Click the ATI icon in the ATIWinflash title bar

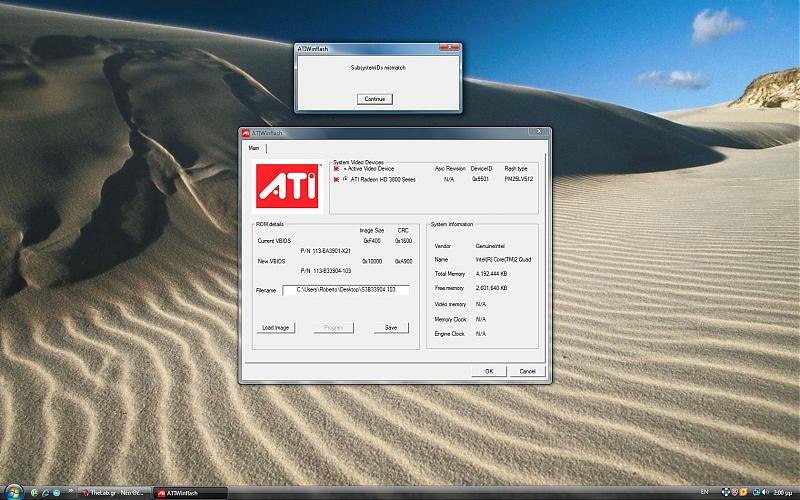[x=245, y=133]
